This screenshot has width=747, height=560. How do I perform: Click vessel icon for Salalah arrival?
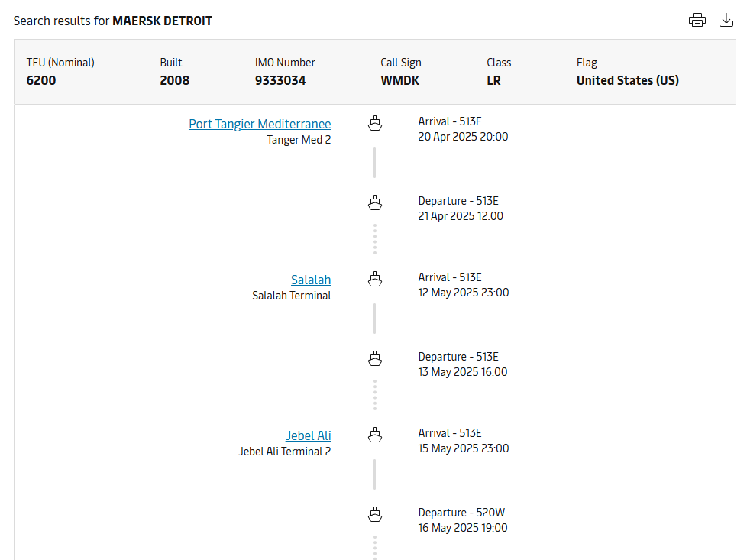[x=374, y=279]
